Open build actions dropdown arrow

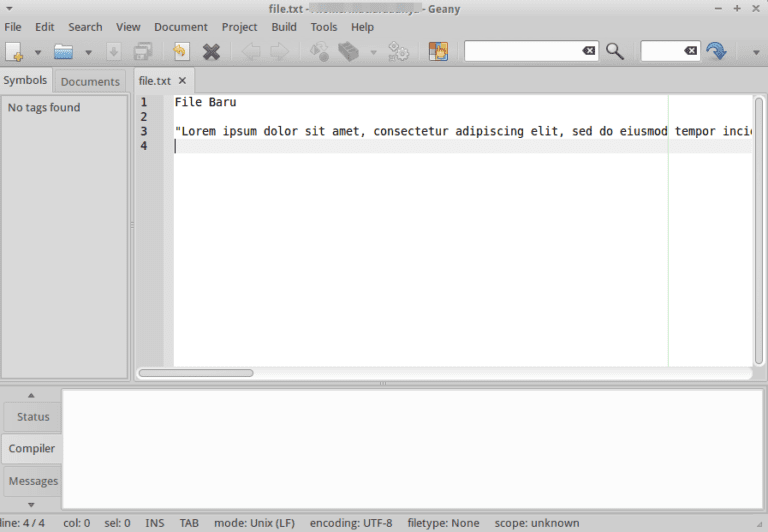click(x=373, y=52)
